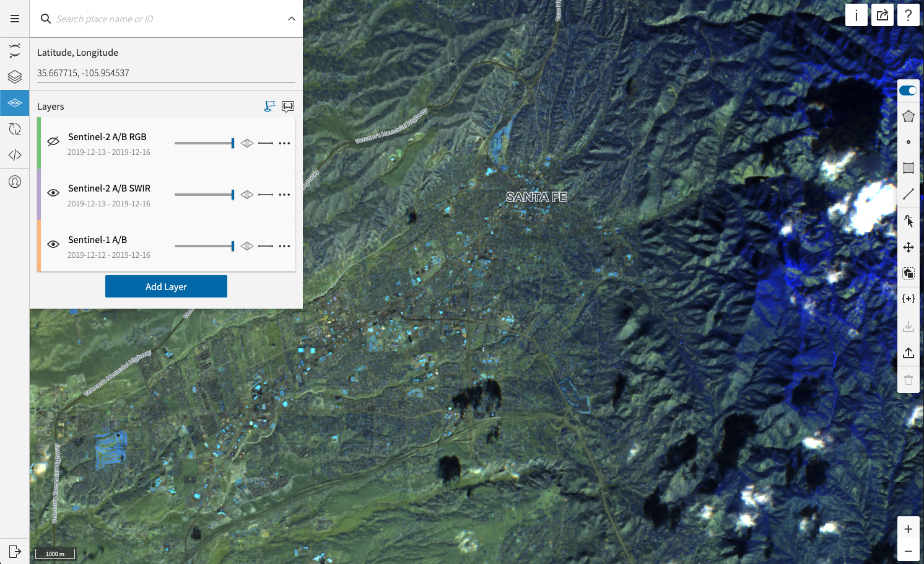Open the share map icon
The height and width of the screenshot is (564, 924).
click(883, 15)
